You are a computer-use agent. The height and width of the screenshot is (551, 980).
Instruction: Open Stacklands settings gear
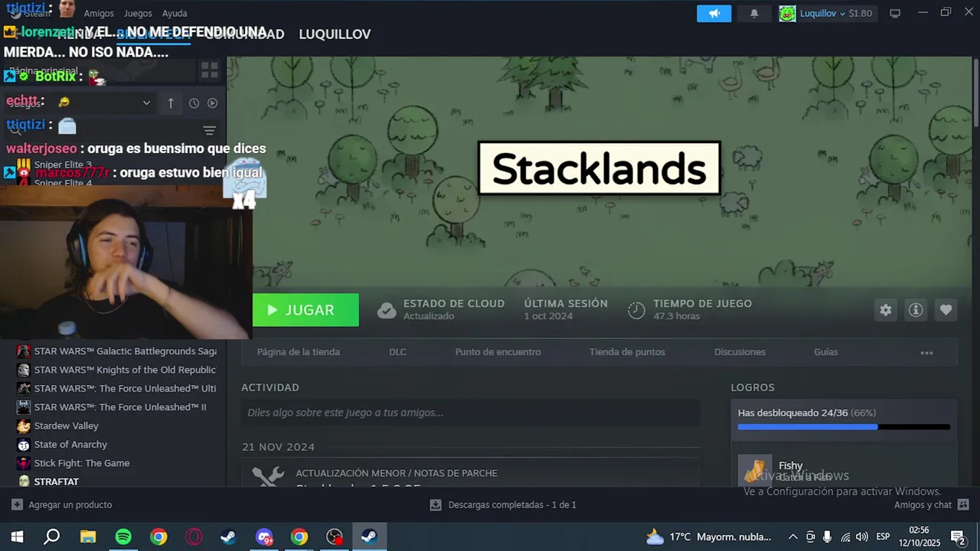886,310
